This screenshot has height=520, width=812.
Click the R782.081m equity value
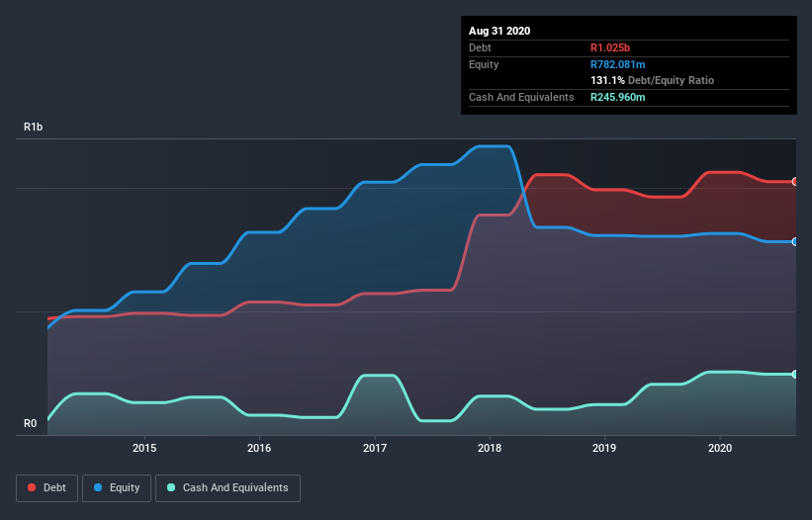(x=618, y=64)
